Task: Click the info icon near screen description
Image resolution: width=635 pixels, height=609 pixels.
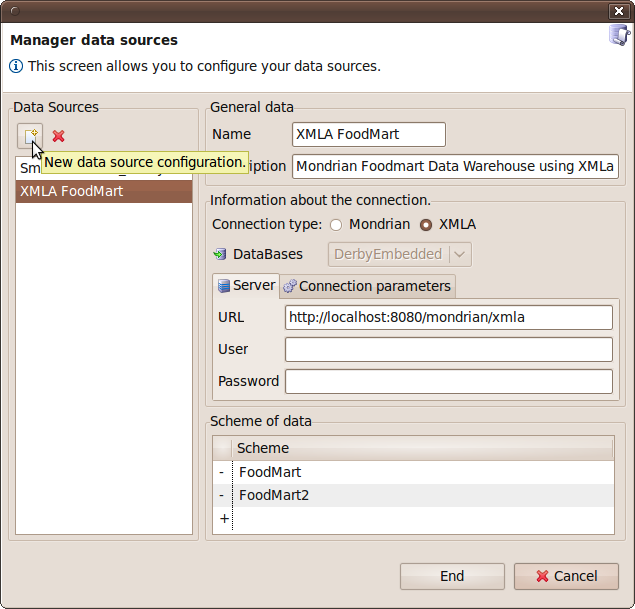Action: (16, 66)
